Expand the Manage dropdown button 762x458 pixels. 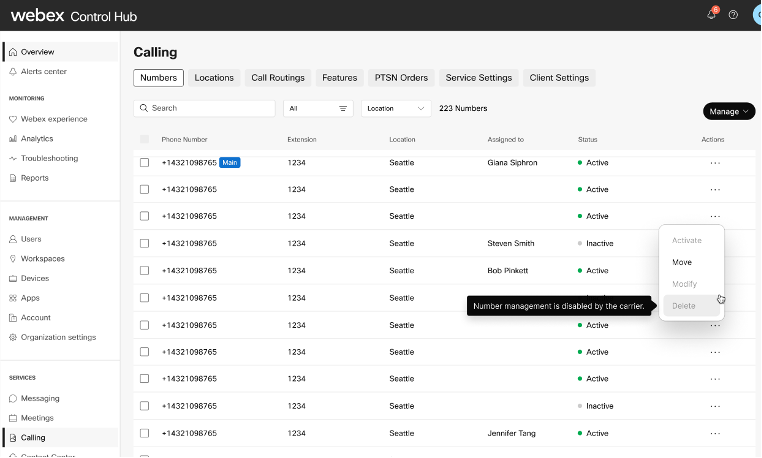click(728, 111)
